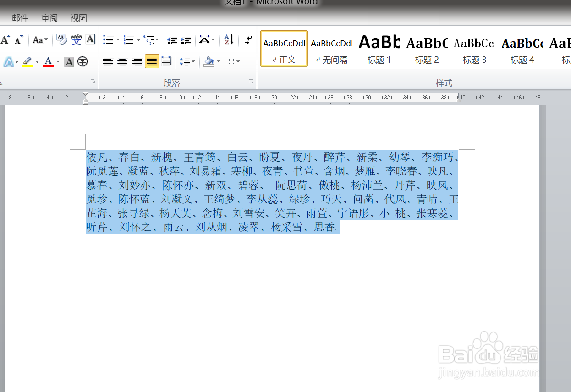The height and width of the screenshot is (392, 571).
Task: Toggle bullet list formatting
Action: [x=109, y=40]
